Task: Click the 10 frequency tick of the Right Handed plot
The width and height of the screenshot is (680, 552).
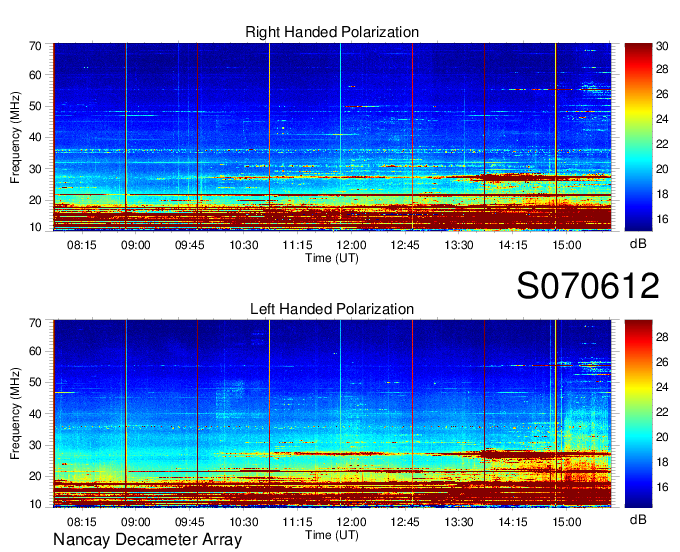Action: point(35,227)
